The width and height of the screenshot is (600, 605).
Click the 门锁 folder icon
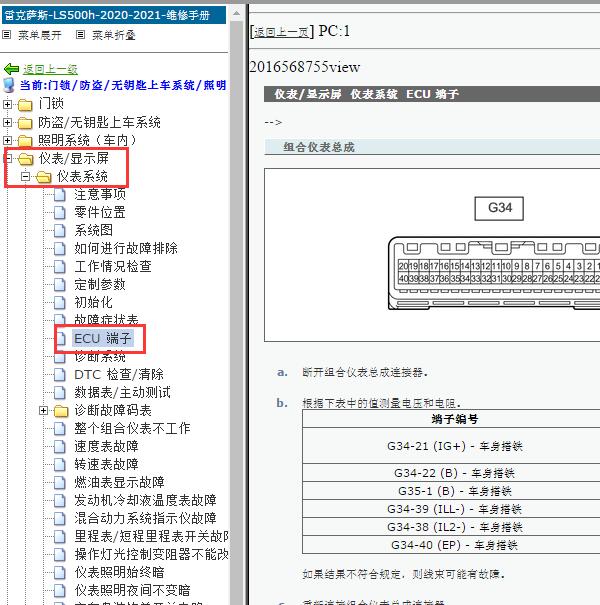25,104
